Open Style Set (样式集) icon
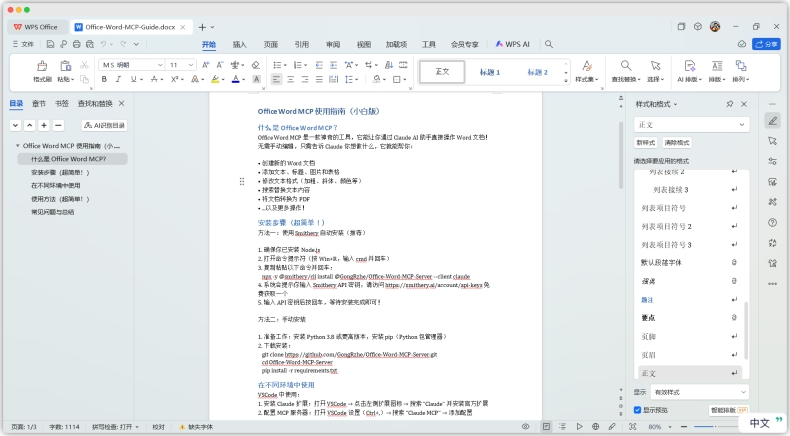The height and width of the screenshot is (436, 790). [587, 66]
